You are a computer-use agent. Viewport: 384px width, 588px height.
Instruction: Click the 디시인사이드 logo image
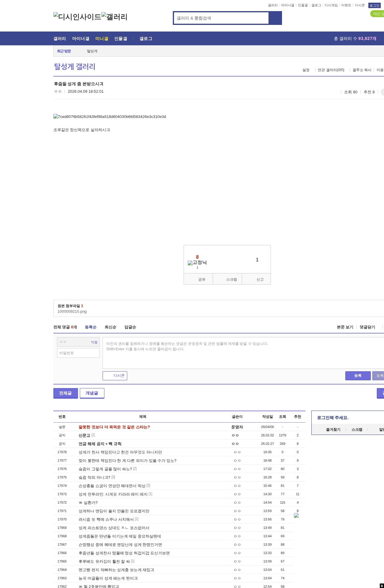[x=77, y=17]
